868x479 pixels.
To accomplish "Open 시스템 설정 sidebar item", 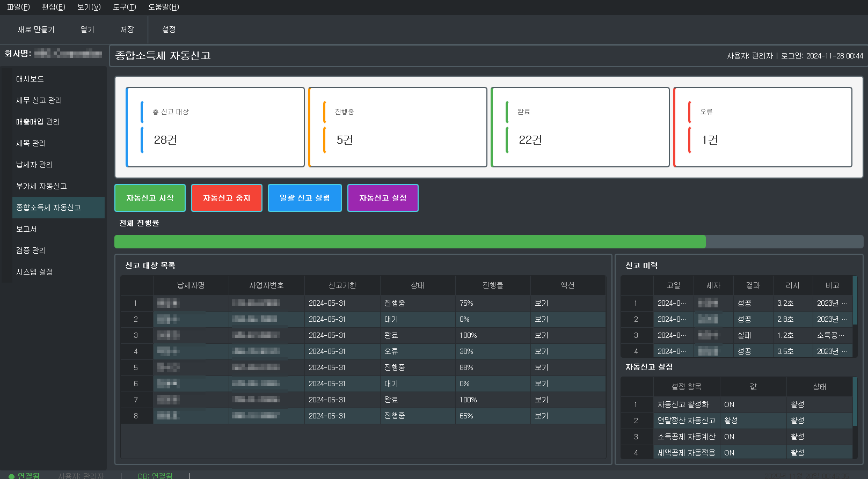I will tap(34, 272).
